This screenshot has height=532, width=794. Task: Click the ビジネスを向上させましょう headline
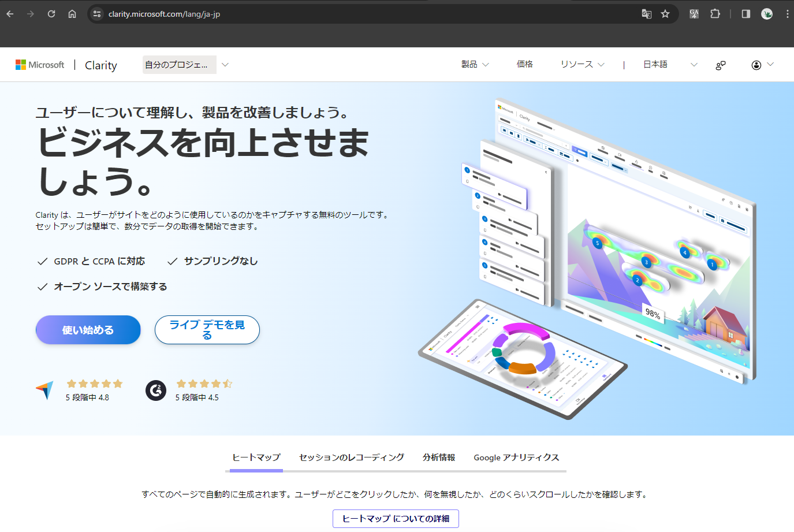click(202, 162)
